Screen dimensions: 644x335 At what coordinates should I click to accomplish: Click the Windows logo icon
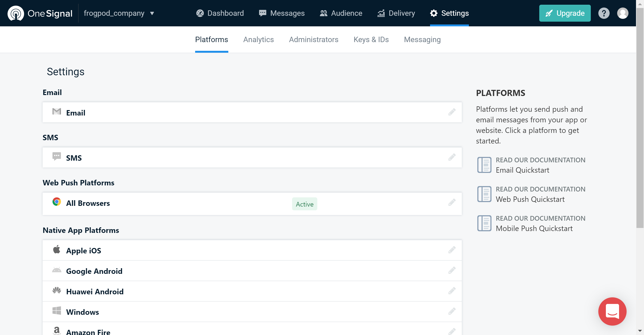coord(57,311)
